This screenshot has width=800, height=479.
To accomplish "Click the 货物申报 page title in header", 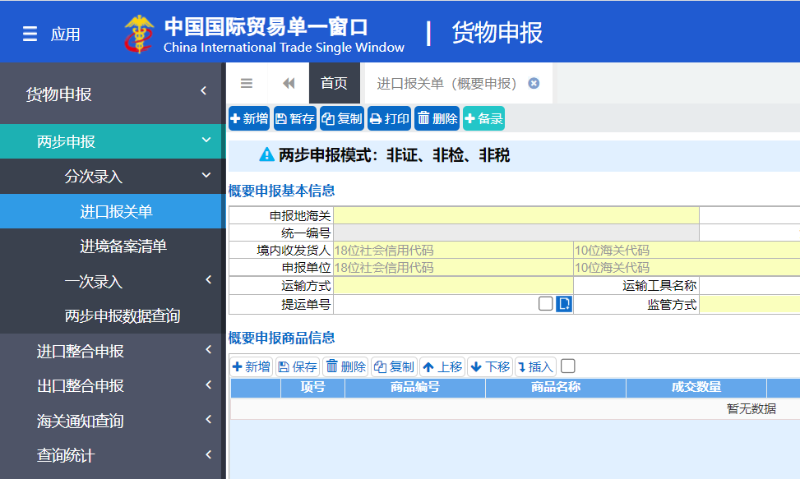I will (497, 33).
